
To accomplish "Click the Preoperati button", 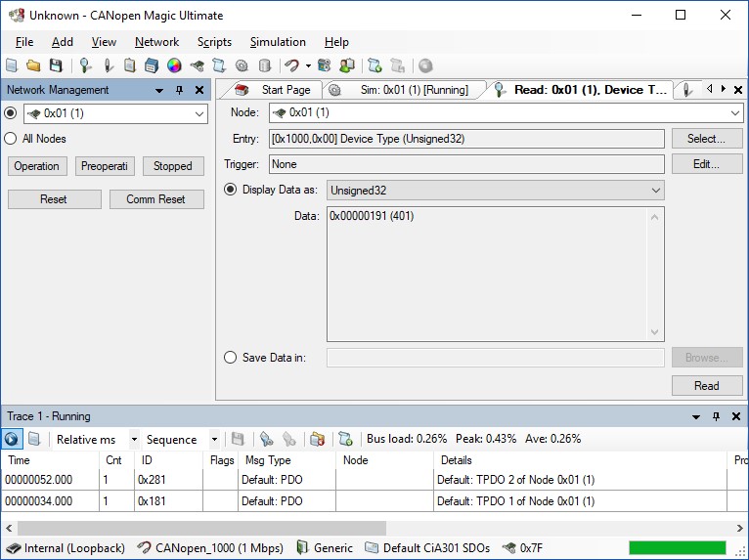I will pyautogui.click(x=105, y=166).
